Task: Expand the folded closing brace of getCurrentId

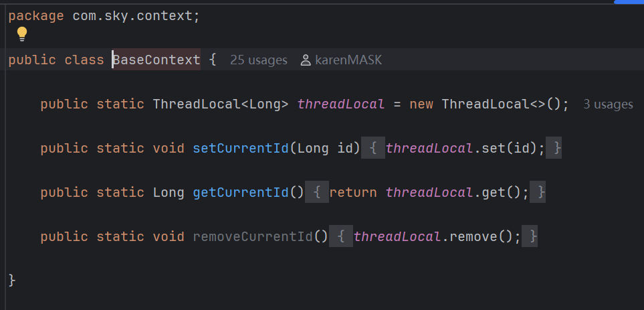Action: [x=537, y=192]
